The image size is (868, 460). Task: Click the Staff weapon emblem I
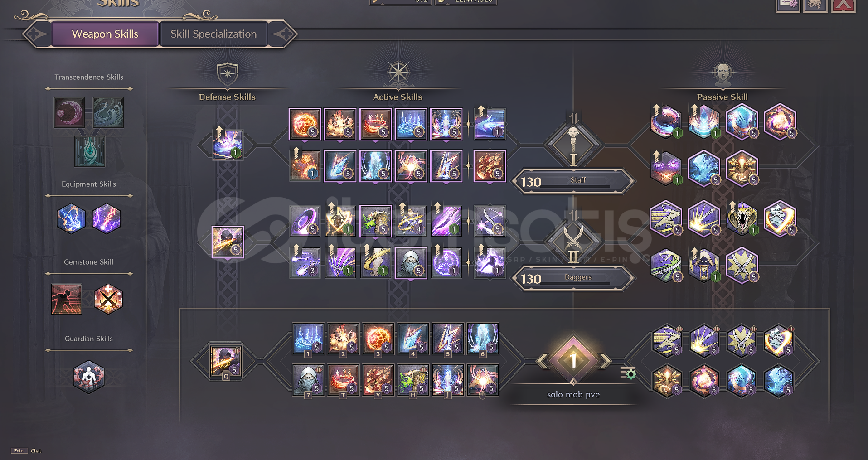573,145
